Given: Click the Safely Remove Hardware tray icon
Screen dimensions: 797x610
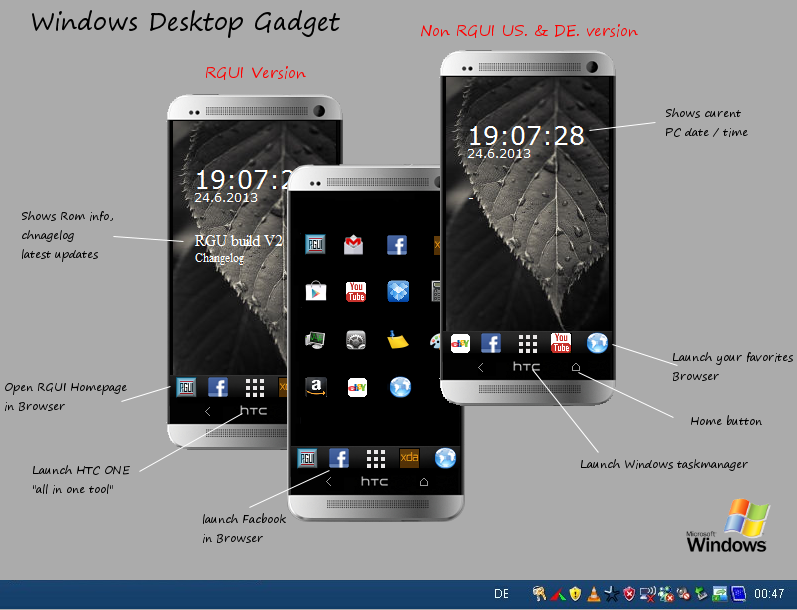Looking at the screenshot, I should click(701, 594).
